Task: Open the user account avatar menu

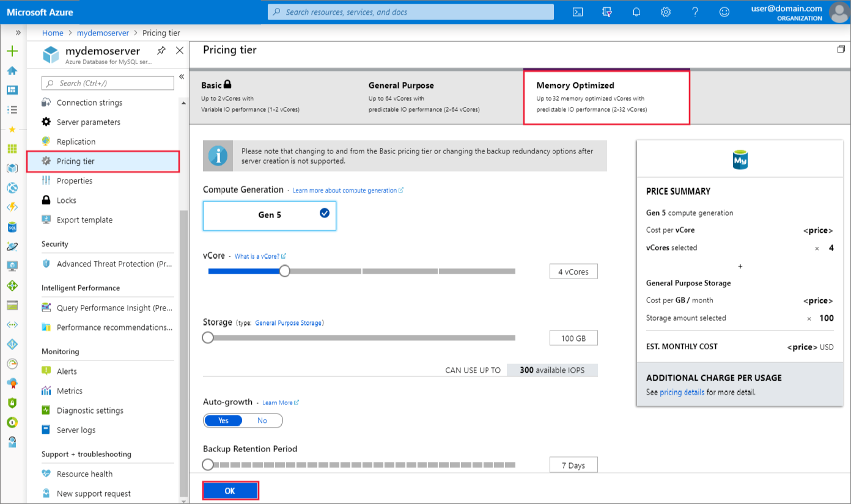Action: click(x=838, y=12)
